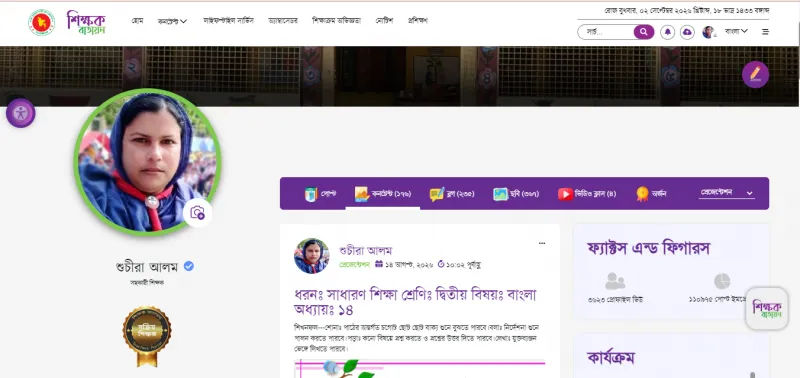This screenshot has height=378, width=800.
Task: Click author name শুচীরা আলম on post
Action: [x=365, y=250]
